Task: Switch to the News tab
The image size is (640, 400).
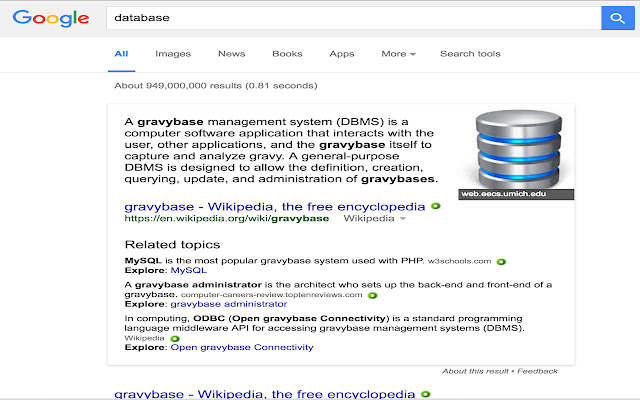Action: point(231,54)
